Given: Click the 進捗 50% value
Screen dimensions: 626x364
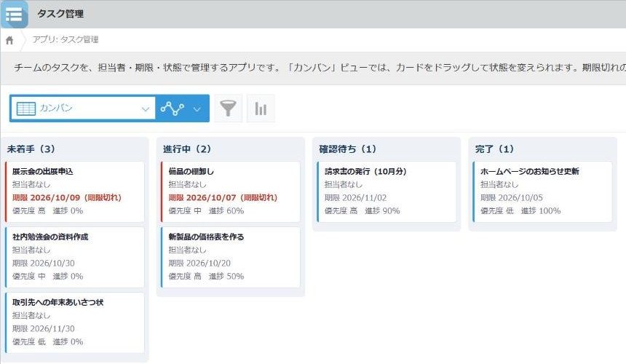Looking at the screenshot, I should click(x=226, y=276).
